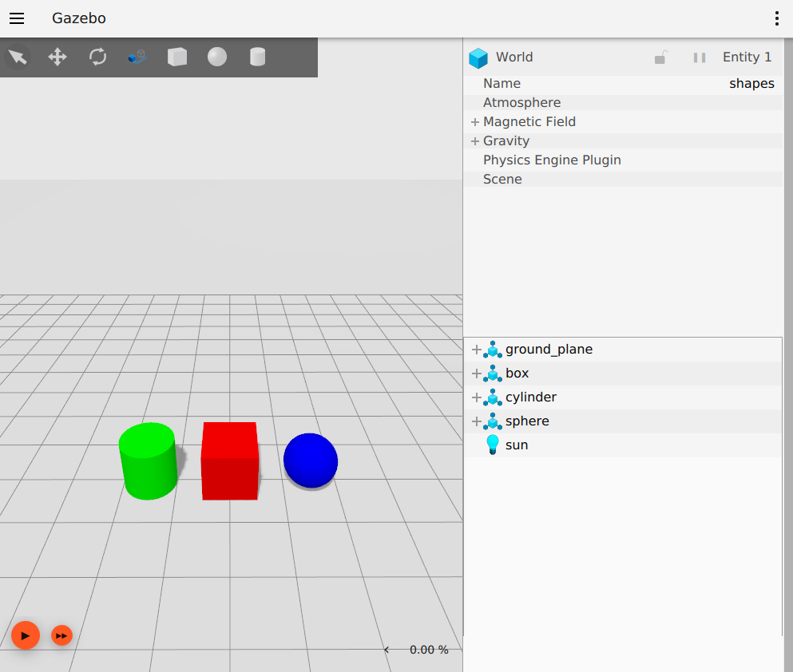The height and width of the screenshot is (672, 793).
Task: Start the simulation with play button
Action: [26, 635]
